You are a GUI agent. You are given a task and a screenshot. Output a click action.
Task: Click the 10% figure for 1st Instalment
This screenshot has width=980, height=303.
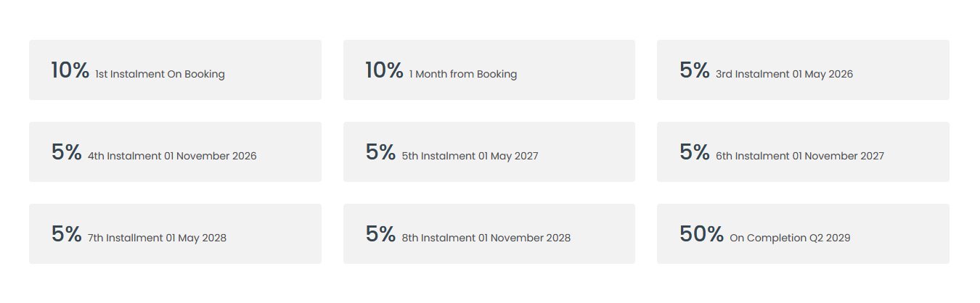click(x=70, y=70)
